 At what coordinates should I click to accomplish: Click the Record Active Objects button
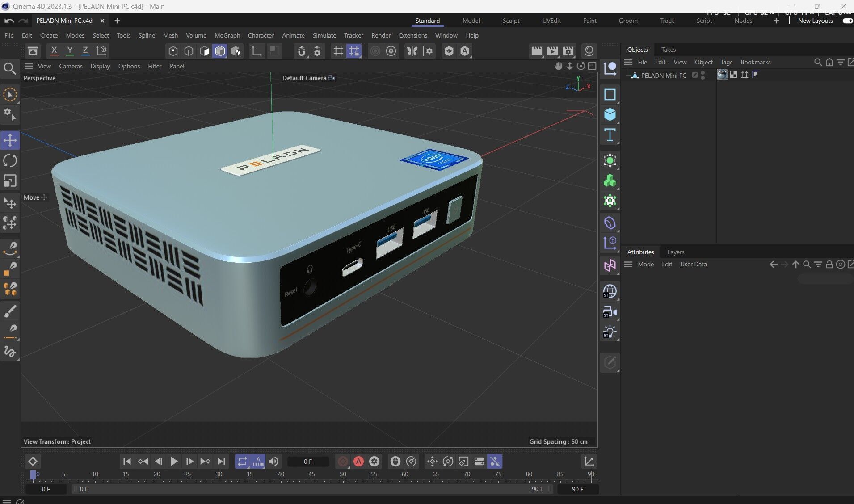(343, 462)
